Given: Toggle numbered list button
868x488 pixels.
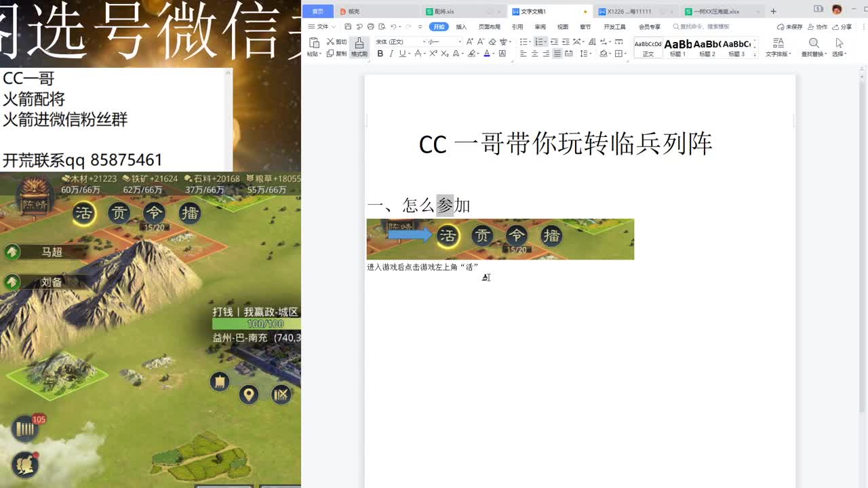Looking at the screenshot, I should pyautogui.click(x=539, y=41).
